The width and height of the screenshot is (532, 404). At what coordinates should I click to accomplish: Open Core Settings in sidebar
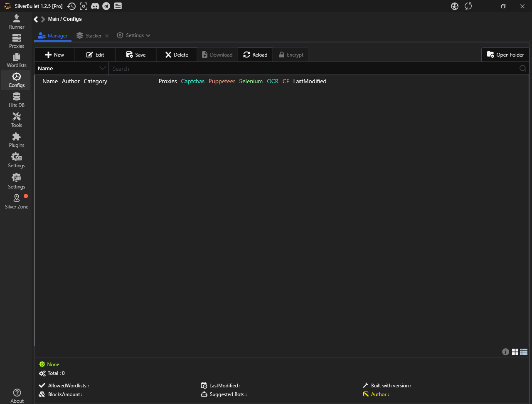pos(17,181)
